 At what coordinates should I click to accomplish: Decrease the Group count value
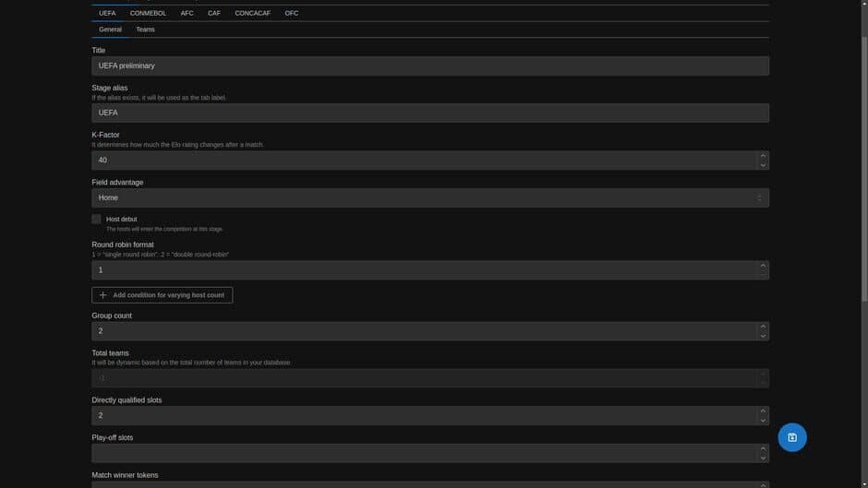click(763, 336)
